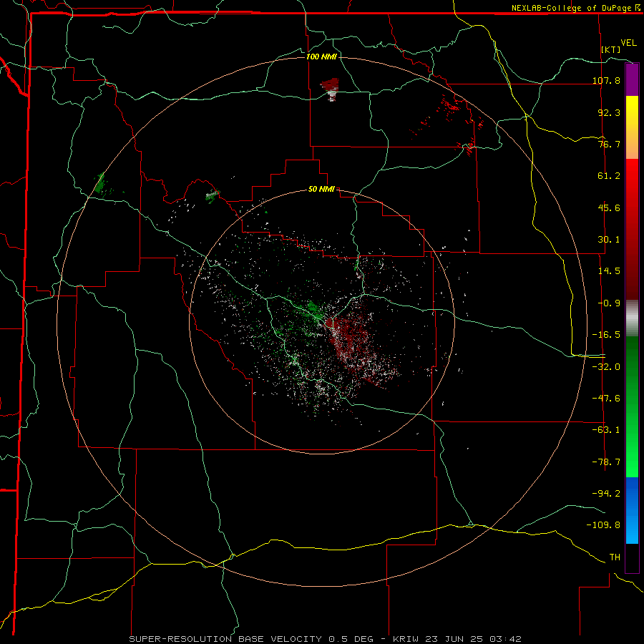Select the -47.6 velocity scale value

[606, 399]
